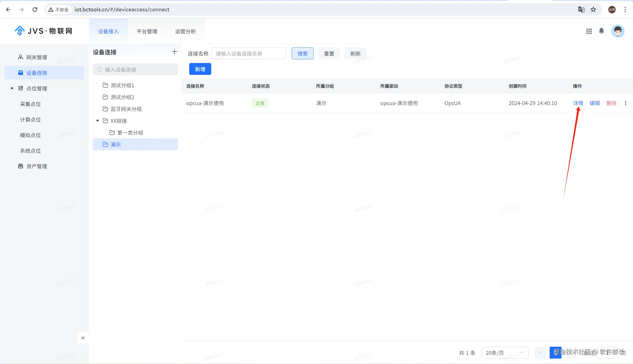Collapse sidebar with double-chevron icon
The width and height of the screenshot is (633, 364).
83,338
